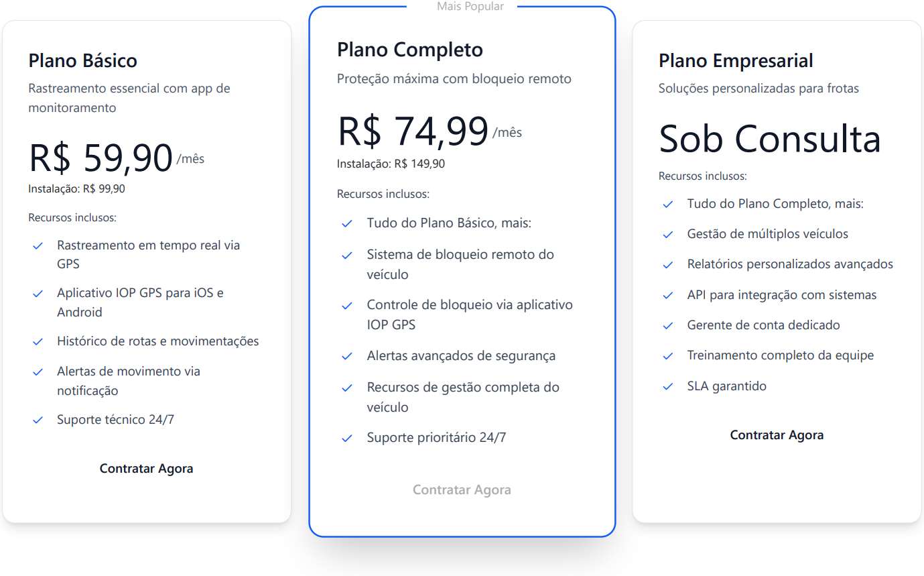The width and height of the screenshot is (924, 576).
Task: Click the checkmark beside Gestão de múltiplos veículos
Action: tap(668, 235)
